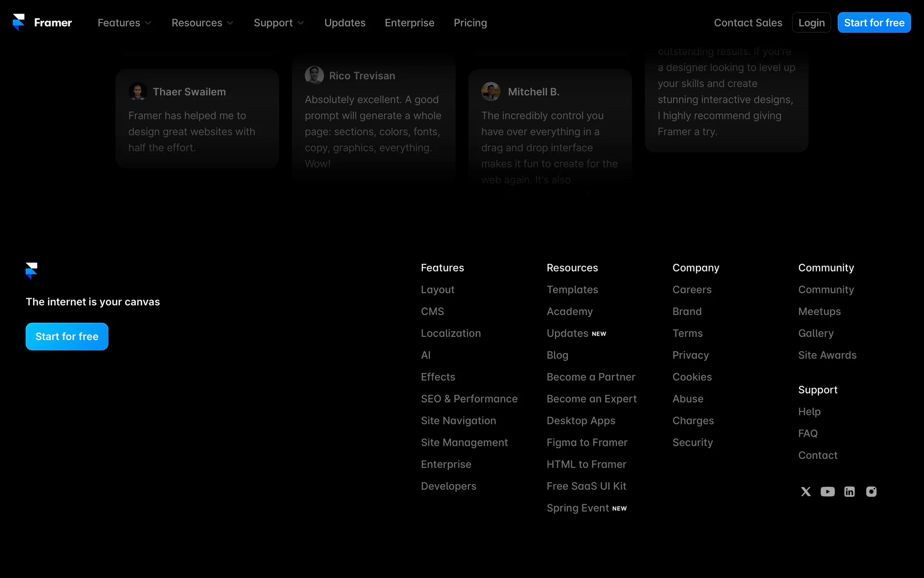Open the Instagram social icon
The width and height of the screenshot is (924, 578).
click(871, 491)
